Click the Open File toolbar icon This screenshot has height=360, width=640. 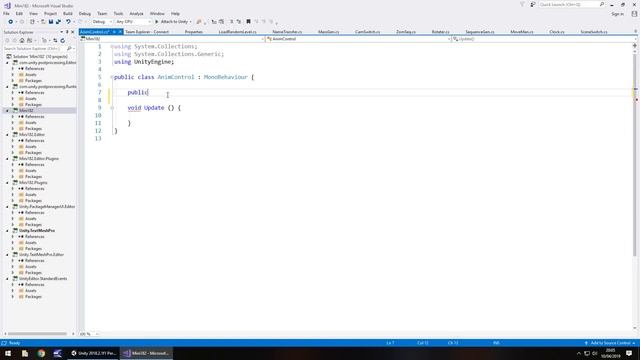[x=43, y=22]
